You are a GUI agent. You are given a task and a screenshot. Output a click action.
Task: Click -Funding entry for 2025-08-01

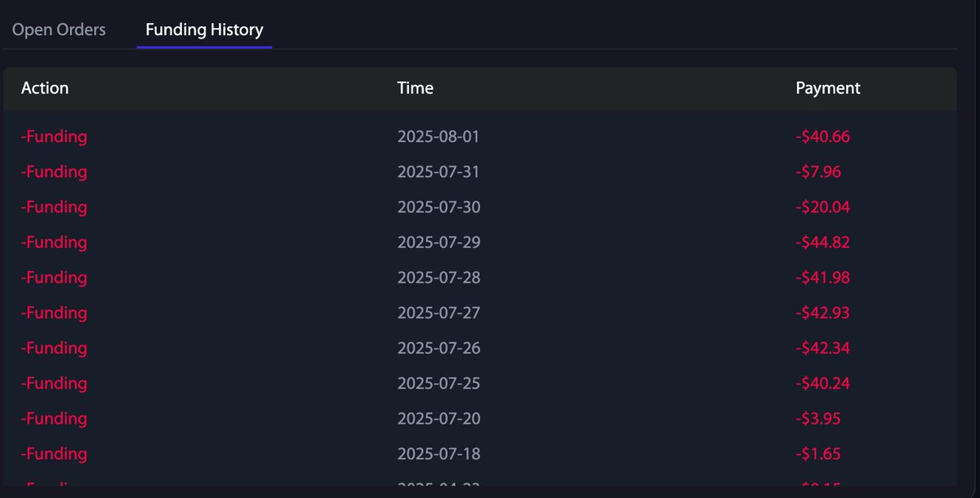click(54, 136)
